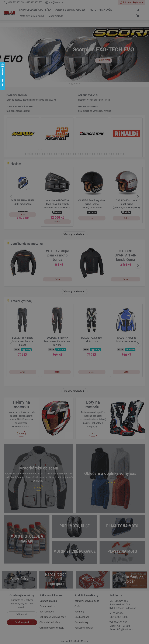Advance Letní bunda carousel right arrow

click(138, 266)
